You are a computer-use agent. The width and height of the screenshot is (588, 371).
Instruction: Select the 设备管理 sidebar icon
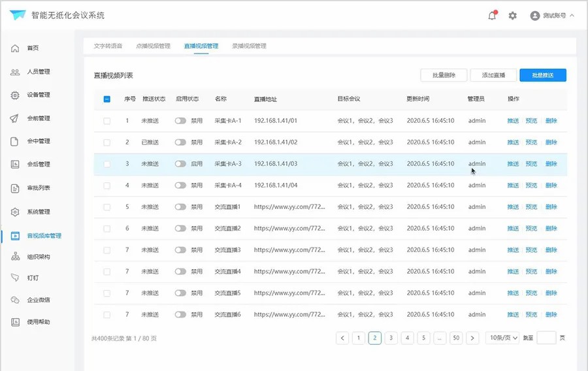tap(15, 95)
